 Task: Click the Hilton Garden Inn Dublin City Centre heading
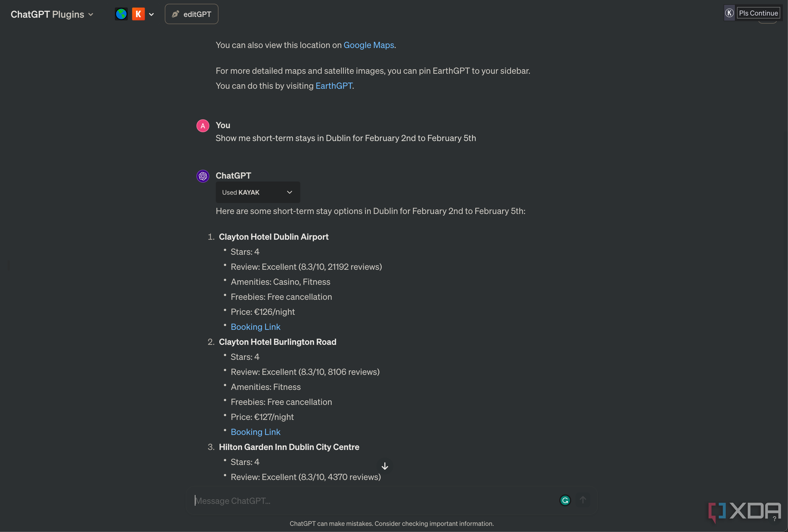click(289, 447)
